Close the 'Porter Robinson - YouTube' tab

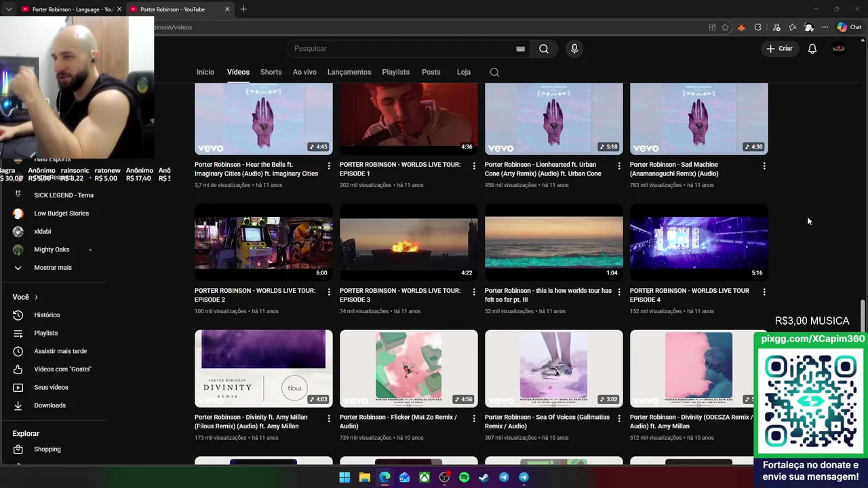click(227, 9)
